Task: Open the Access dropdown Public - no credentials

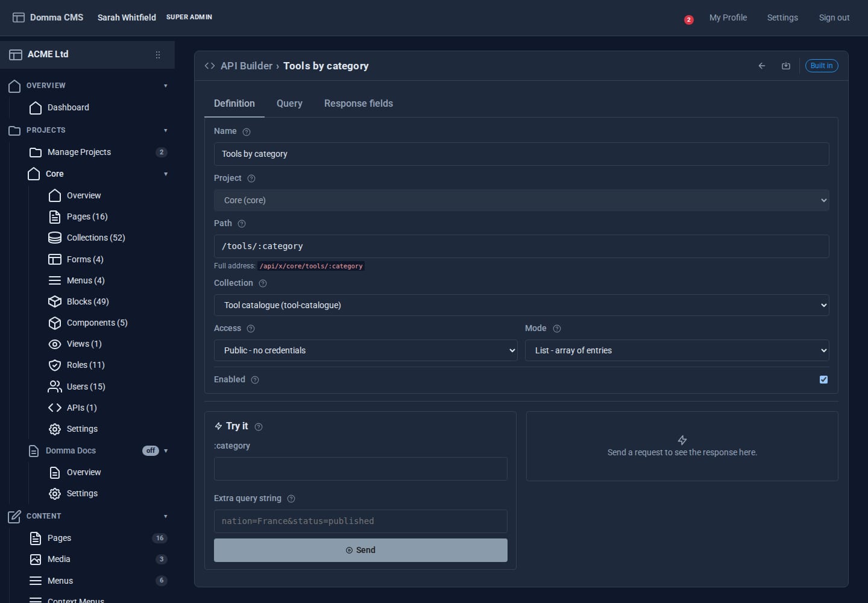Action: 366,350
